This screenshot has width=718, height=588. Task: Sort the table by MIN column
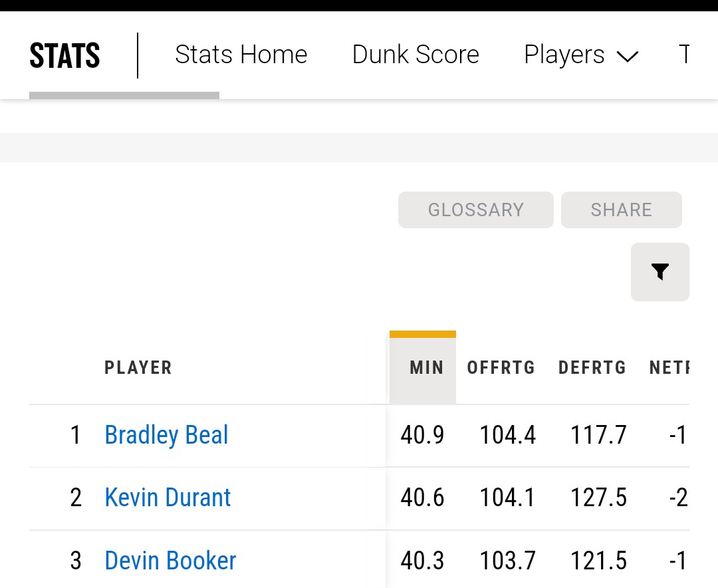point(426,368)
